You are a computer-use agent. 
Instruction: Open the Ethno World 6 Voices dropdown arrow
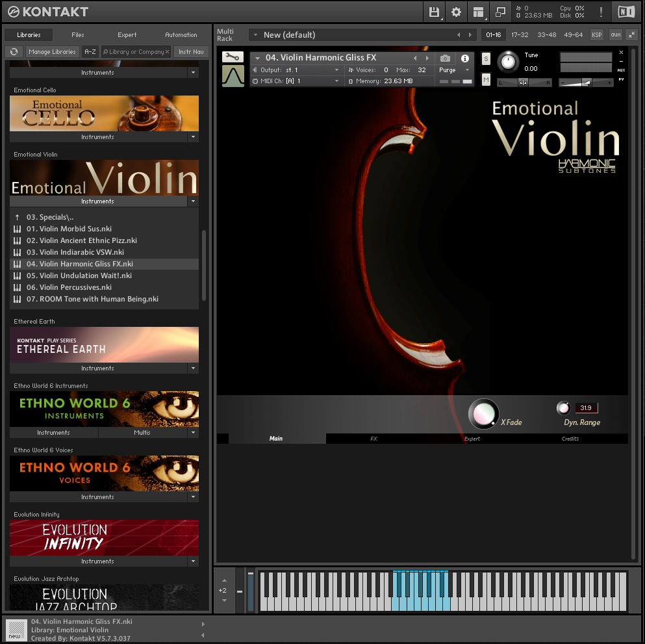[x=193, y=497]
